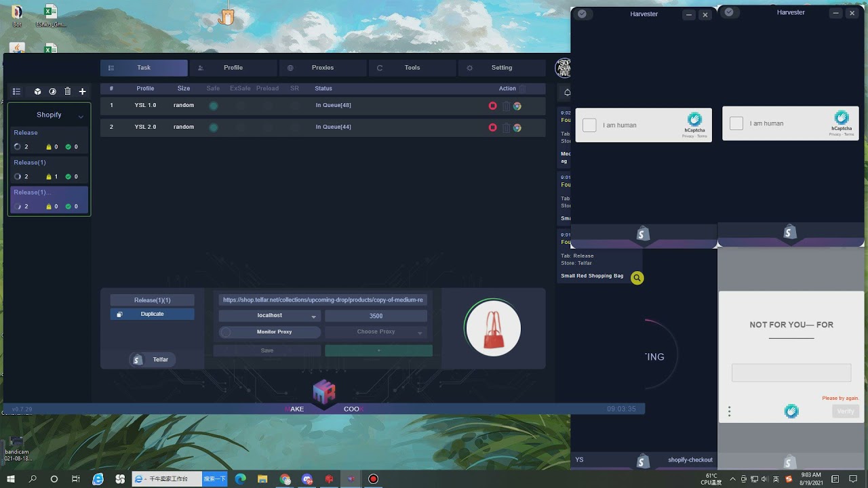Click the notification bell icon
The height and width of the screenshot is (488, 868).
(x=567, y=92)
